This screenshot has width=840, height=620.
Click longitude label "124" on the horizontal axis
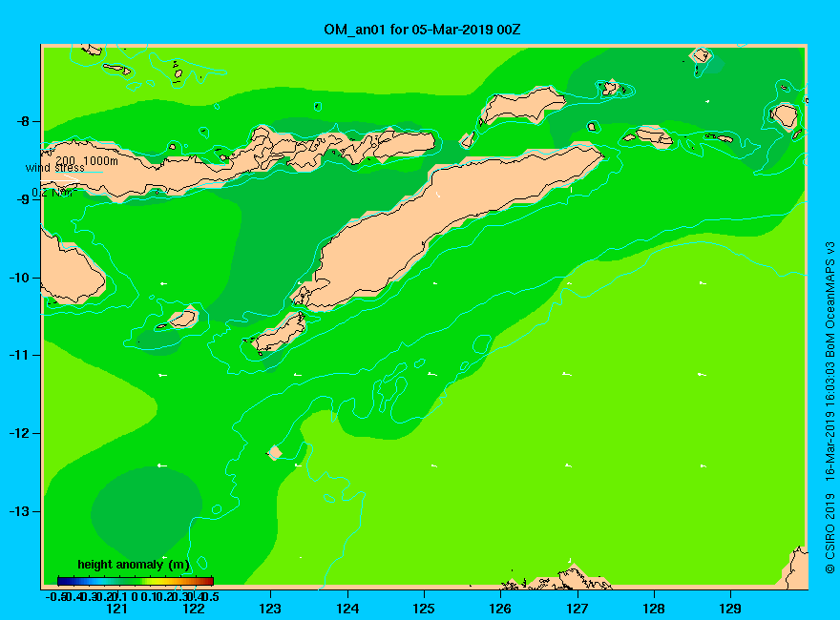click(x=347, y=609)
